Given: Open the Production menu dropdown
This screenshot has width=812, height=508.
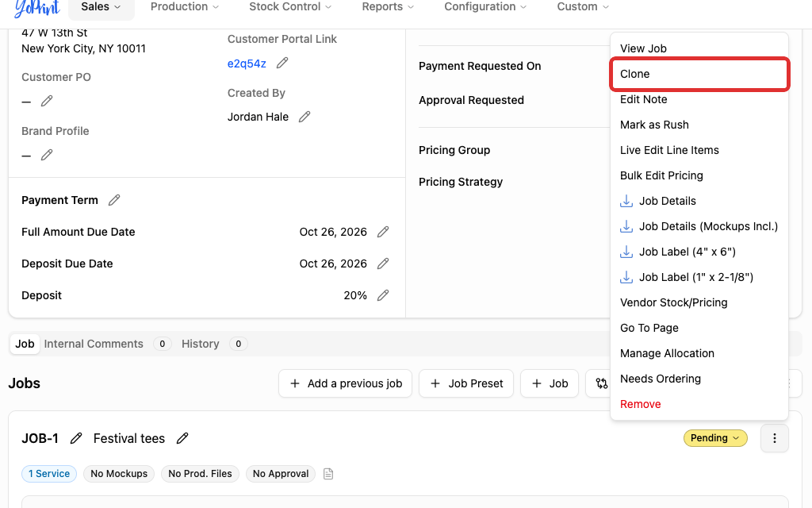Looking at the screenshot, I should pyautogui.click(x=184, y=6).
